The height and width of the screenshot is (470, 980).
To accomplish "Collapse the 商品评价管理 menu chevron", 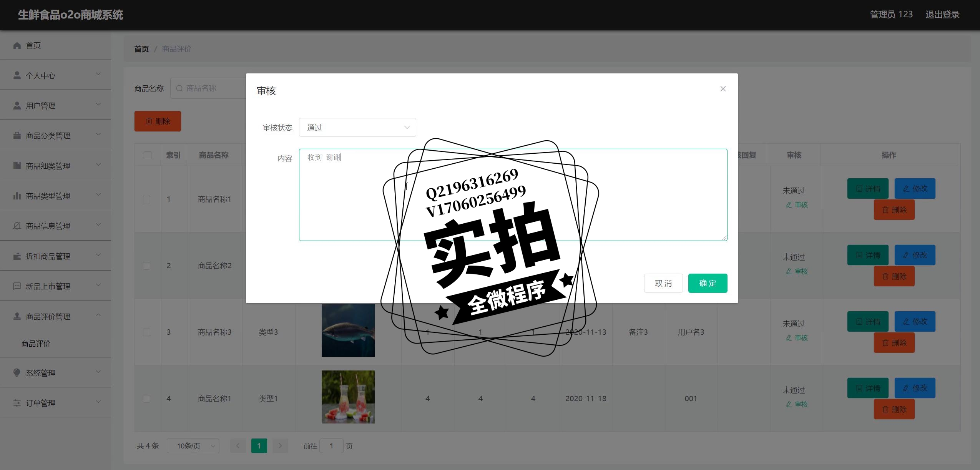I will 98,315.
